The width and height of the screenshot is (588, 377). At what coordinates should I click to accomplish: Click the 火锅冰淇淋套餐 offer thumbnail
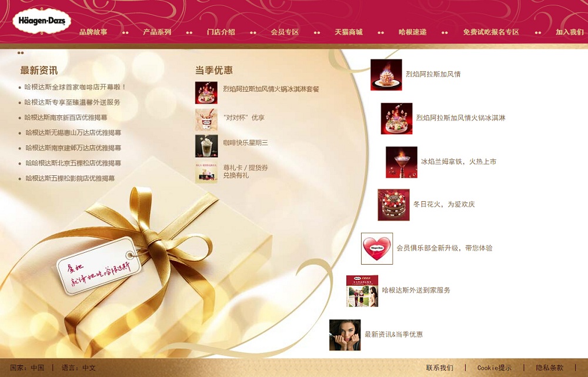pos(206,93)
